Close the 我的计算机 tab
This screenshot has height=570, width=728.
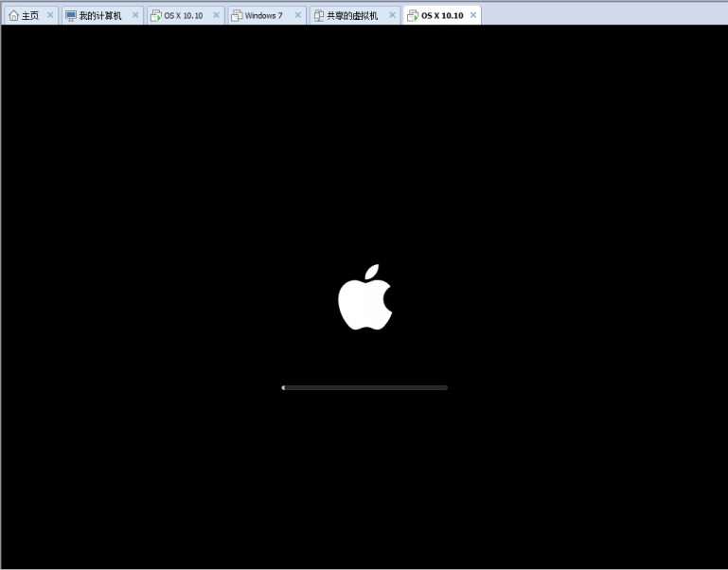tap(135, 15)
